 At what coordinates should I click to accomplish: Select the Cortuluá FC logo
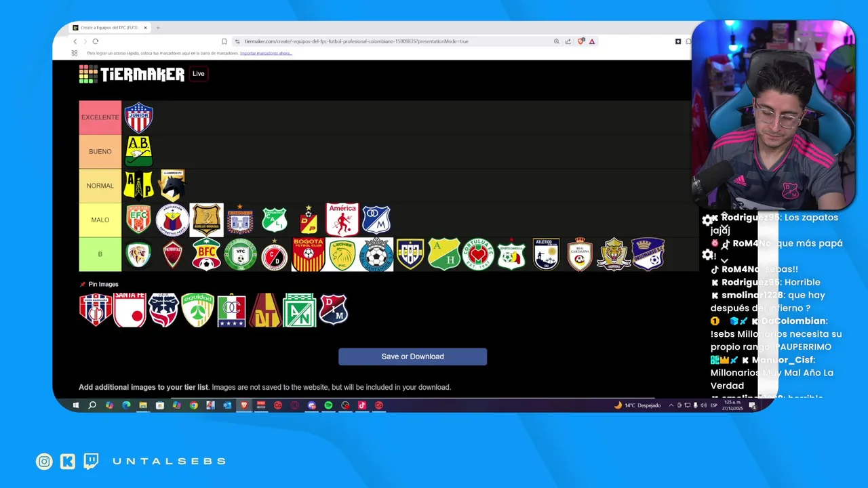478,254
